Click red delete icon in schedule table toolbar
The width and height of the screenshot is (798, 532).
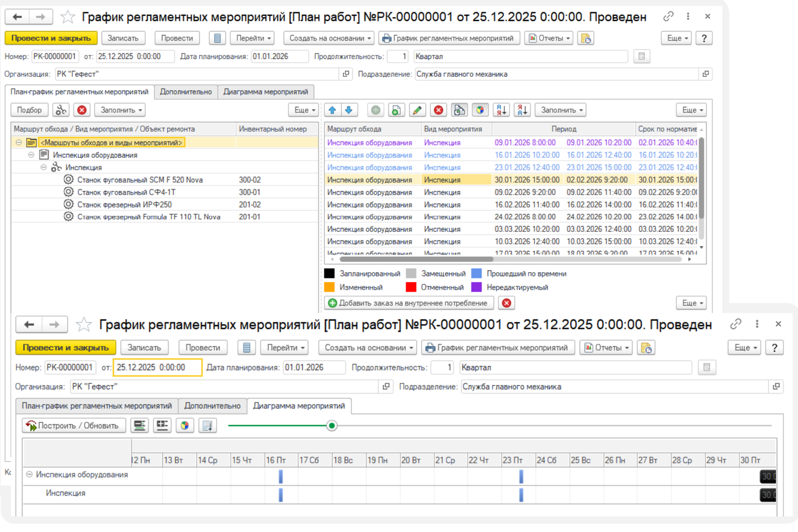click(x=438, y=110)
